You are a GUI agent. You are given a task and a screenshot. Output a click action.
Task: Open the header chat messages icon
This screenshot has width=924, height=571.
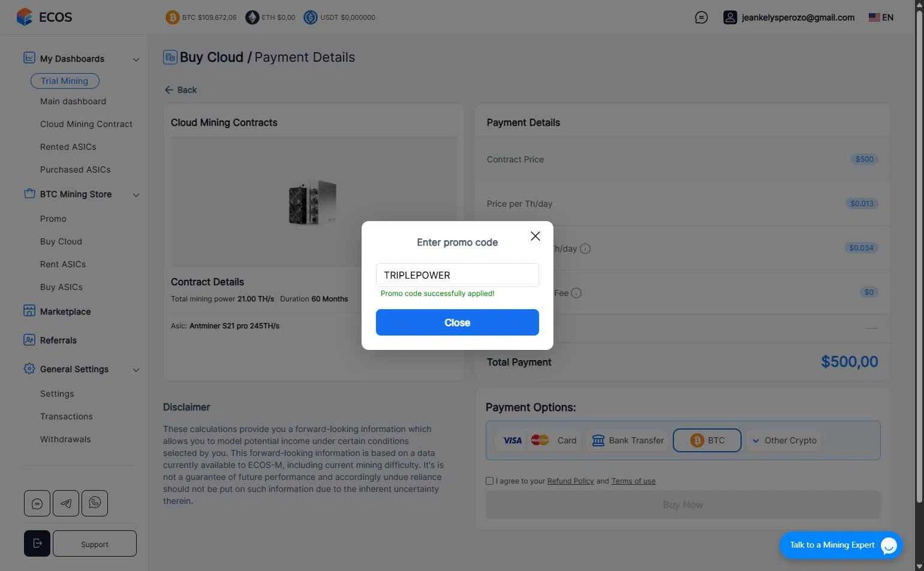[x=701, y=17]
